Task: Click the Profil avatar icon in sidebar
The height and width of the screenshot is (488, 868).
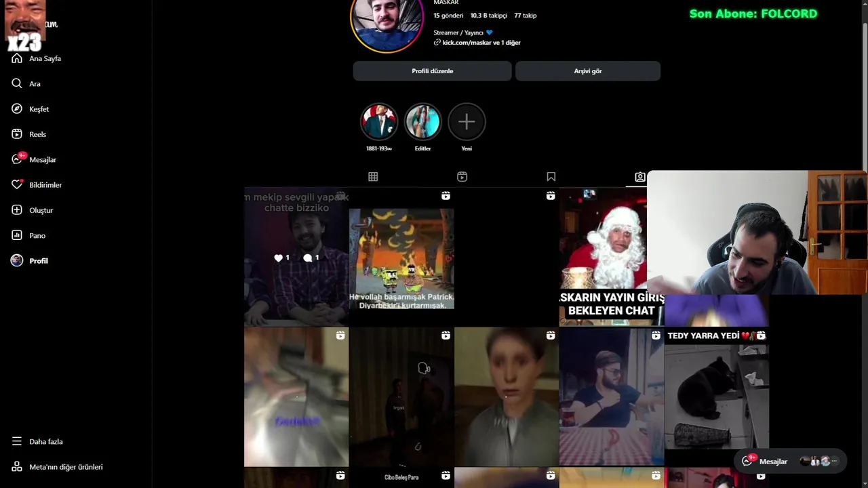Action: point(17,260)
